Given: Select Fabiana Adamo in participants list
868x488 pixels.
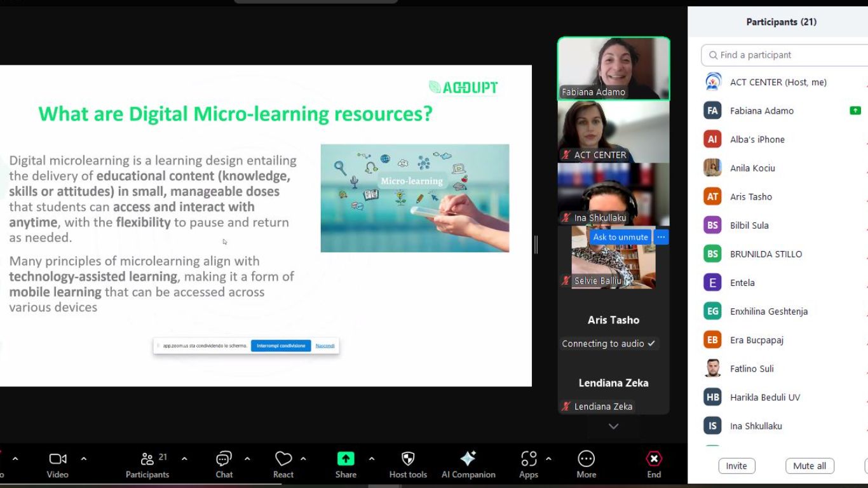Looking at the screenshot, I should 761,111.
